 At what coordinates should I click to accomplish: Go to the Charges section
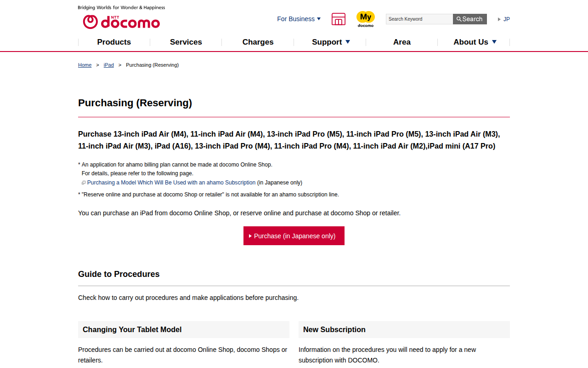(258, 42)
